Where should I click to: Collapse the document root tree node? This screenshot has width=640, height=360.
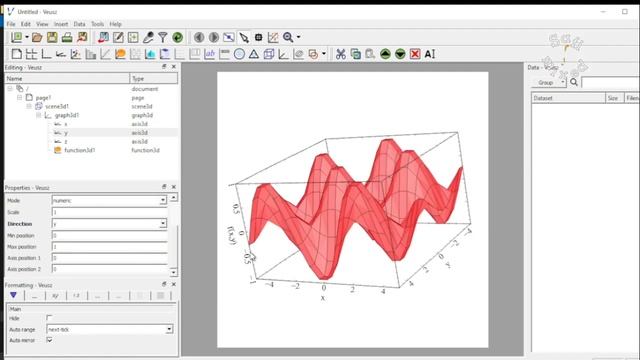(10, 89)
